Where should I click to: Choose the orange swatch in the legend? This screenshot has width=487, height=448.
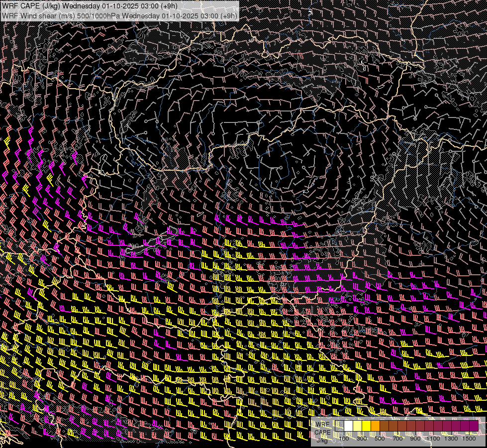(376, 426)
